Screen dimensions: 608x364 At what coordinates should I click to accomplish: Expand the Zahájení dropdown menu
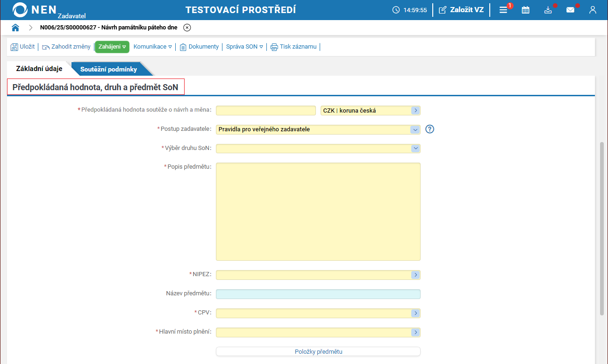(112, 47)
